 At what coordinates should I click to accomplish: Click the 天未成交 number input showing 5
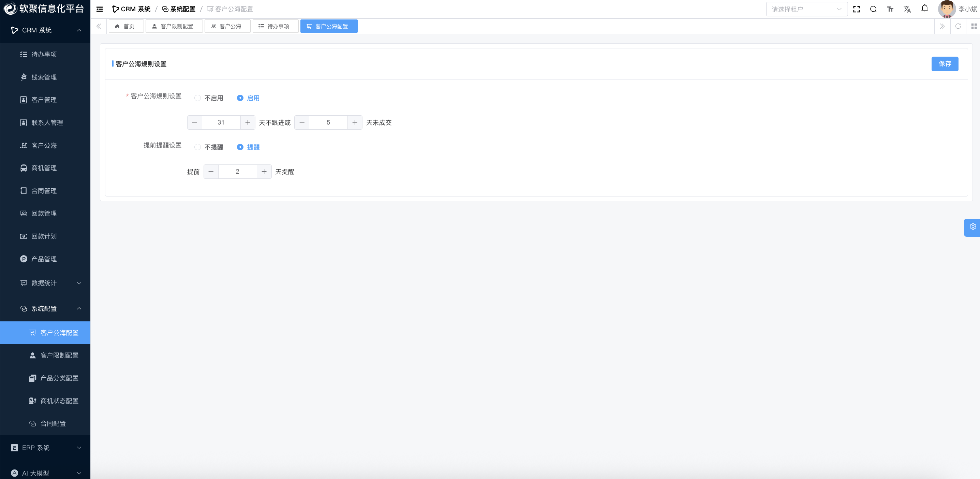pyautogui.click(x=328, y=122)
